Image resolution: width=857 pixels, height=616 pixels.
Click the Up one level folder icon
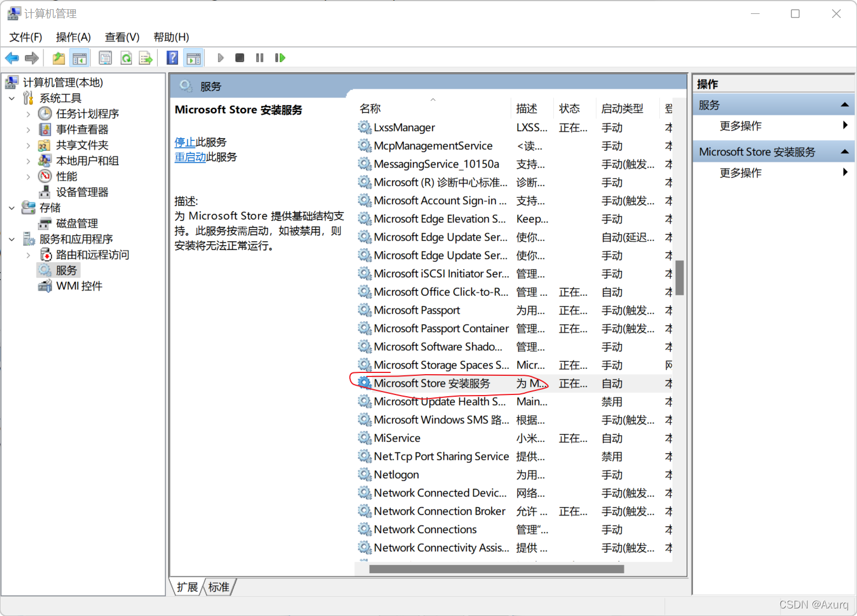59,58
